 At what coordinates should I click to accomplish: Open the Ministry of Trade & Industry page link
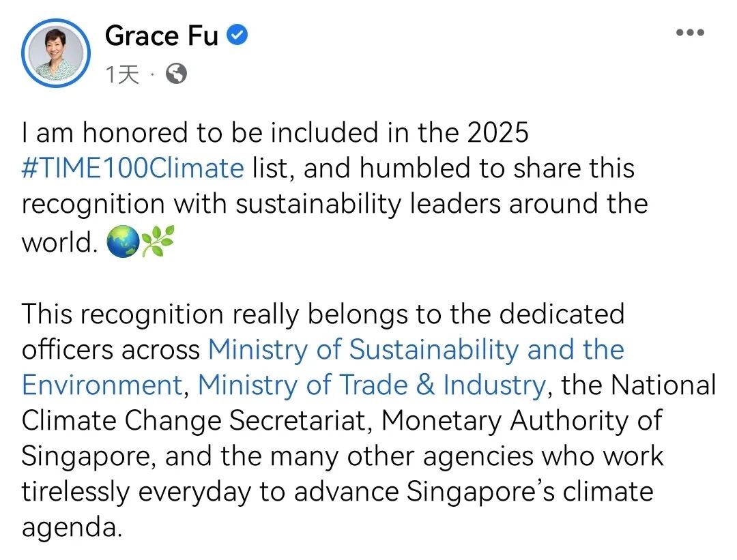372,385
